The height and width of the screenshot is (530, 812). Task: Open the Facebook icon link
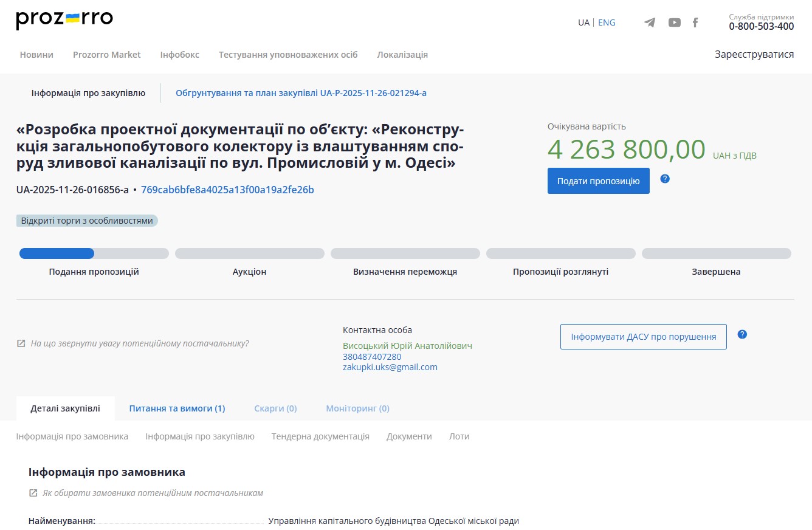pos(695,22)
